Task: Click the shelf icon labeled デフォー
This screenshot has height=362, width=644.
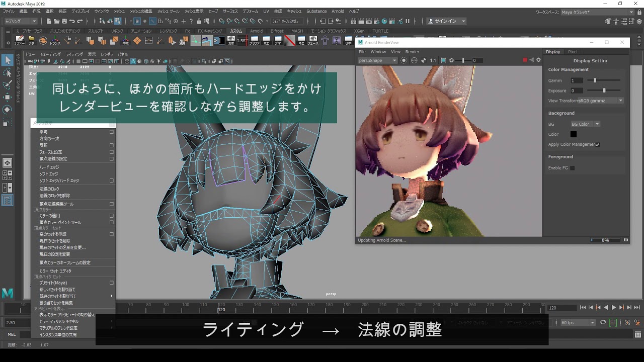Action: [19, 40]
